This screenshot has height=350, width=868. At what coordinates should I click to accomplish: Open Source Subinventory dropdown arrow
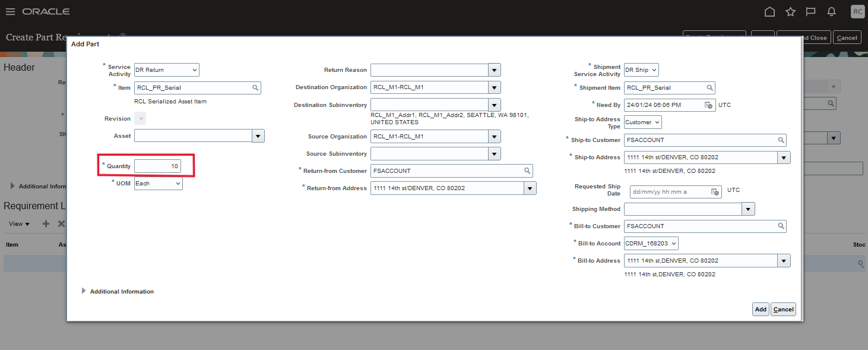pos(495,154)
